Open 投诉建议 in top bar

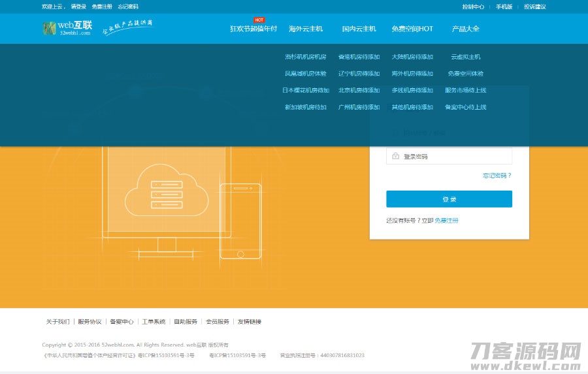click(x=534, y=7)
